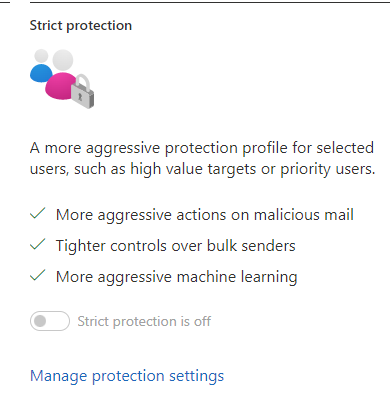The image size is (390, 415).
Task: Click checkmark beside malicious mail actions item
Action: (38, 213)
